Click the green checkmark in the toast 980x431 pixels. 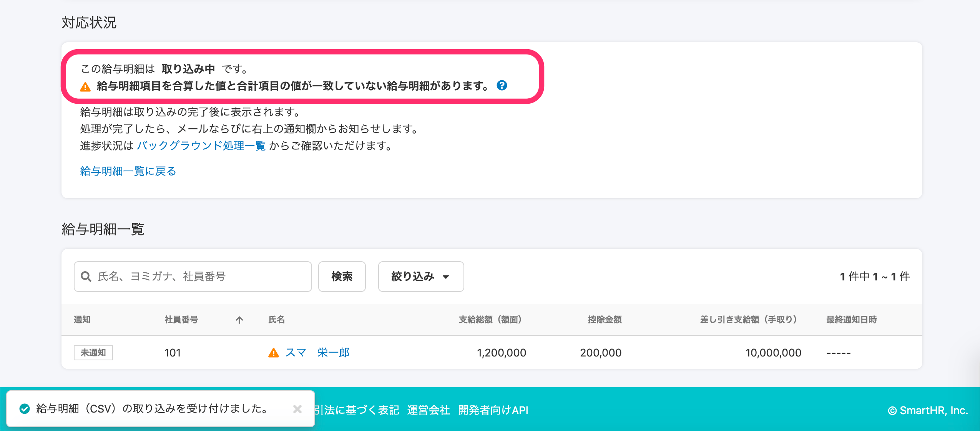[x=25, y=409]
